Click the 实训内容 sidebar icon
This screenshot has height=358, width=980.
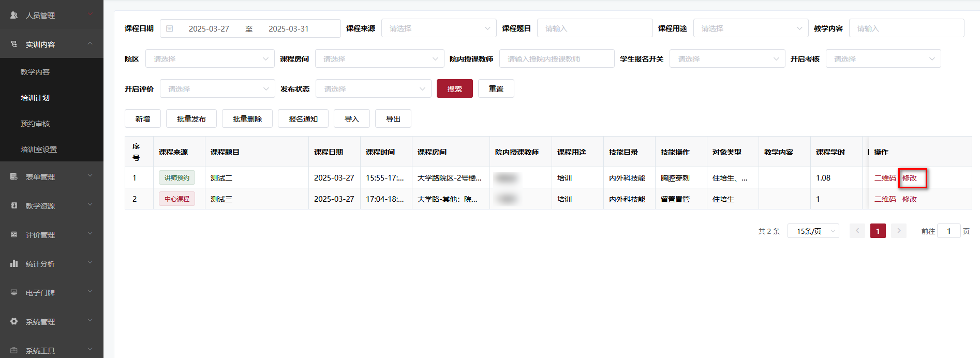14,44
